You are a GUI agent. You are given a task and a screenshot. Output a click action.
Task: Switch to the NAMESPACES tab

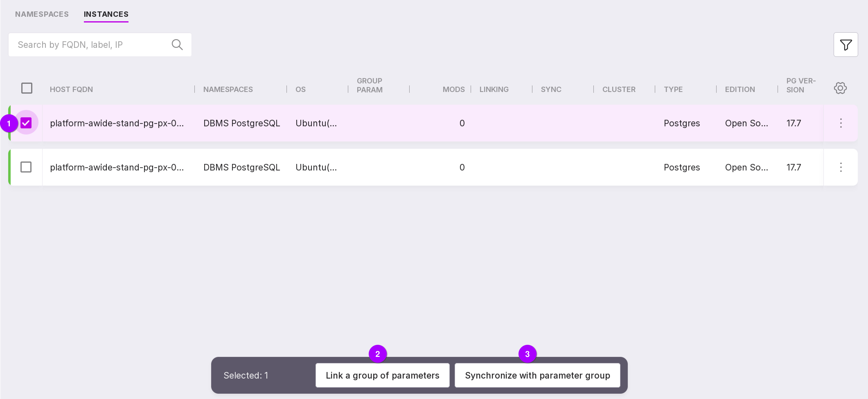click(42, 14)
